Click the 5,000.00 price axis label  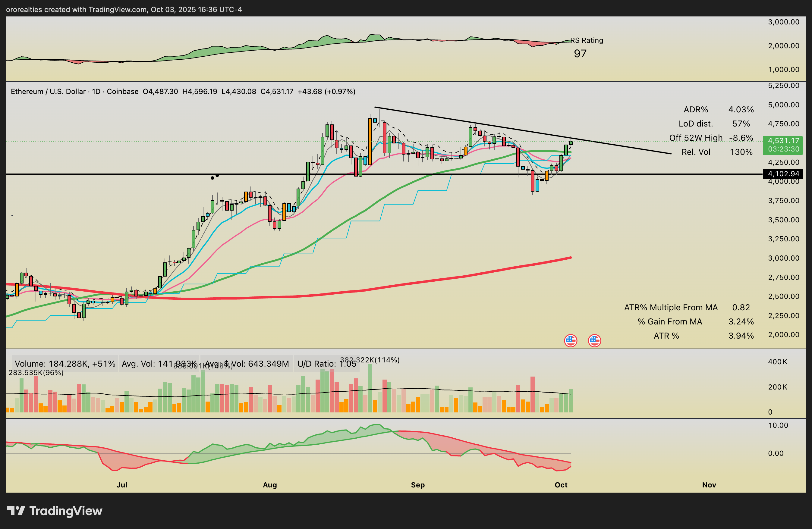coord(783,105)
